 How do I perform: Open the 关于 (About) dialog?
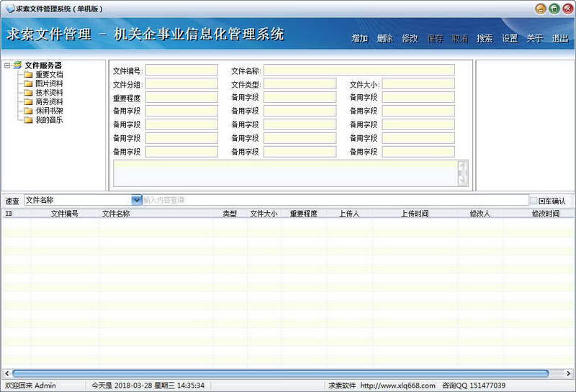(x=534, y=38)
